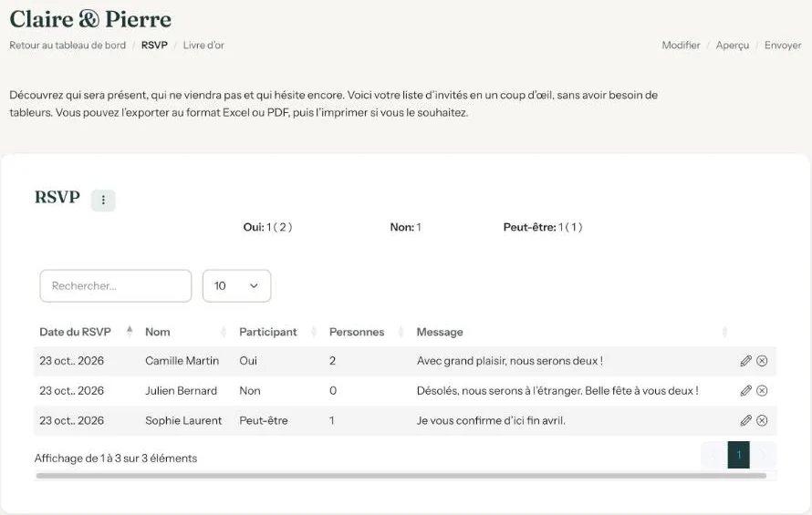Click Camille Martin's 'Oui' participant cell
This screenshot has width=812, height=515.
click(248, 361)
